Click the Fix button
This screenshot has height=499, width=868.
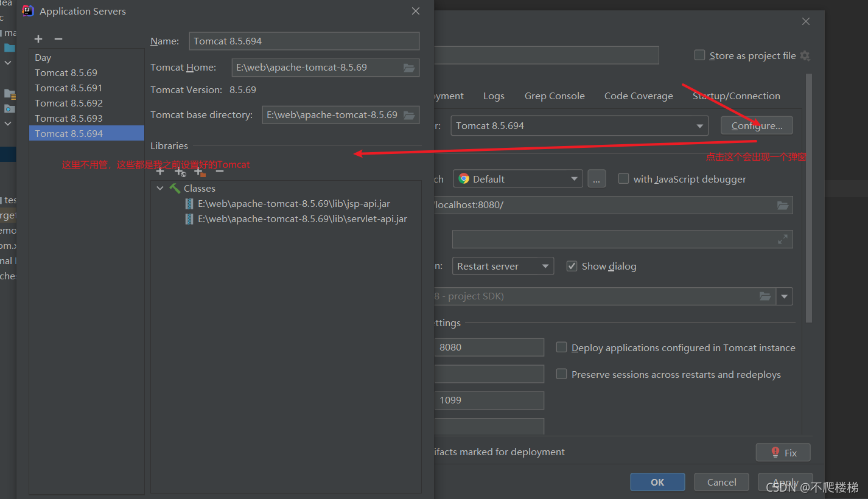pyautogui.click(x=783, y=453)
